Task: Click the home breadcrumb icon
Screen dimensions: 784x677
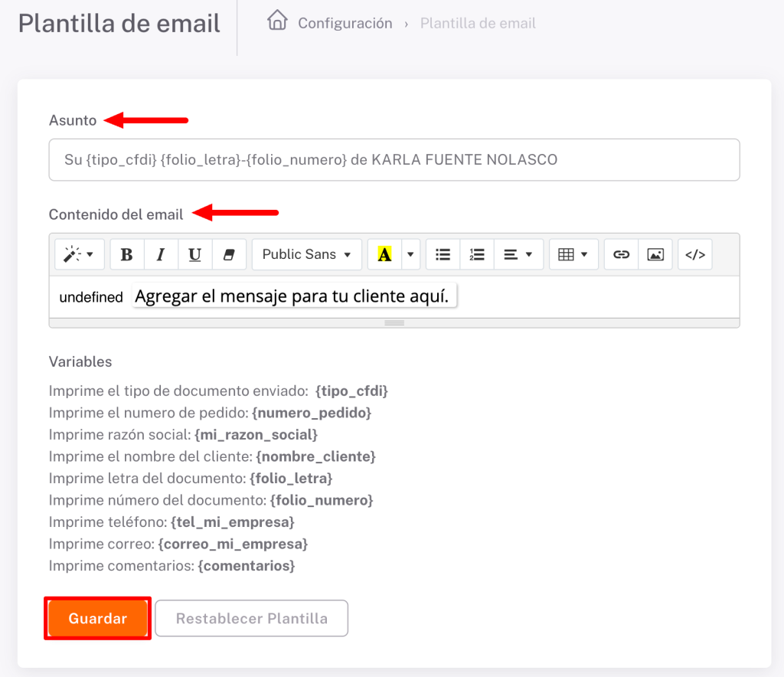Action: coord(277,21)
